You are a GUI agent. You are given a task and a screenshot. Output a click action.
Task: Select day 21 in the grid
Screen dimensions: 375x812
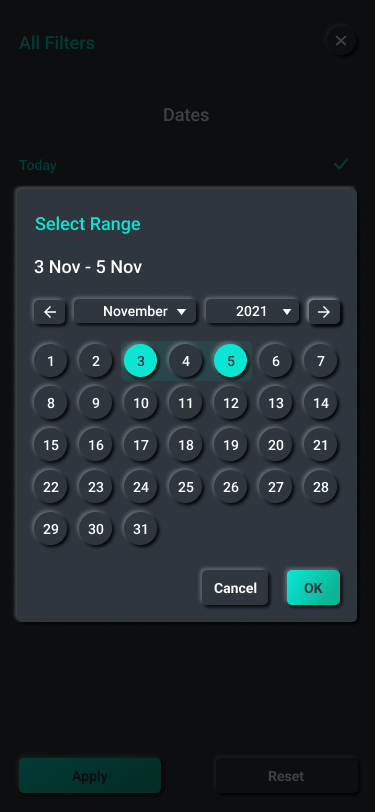click(321, 445)
